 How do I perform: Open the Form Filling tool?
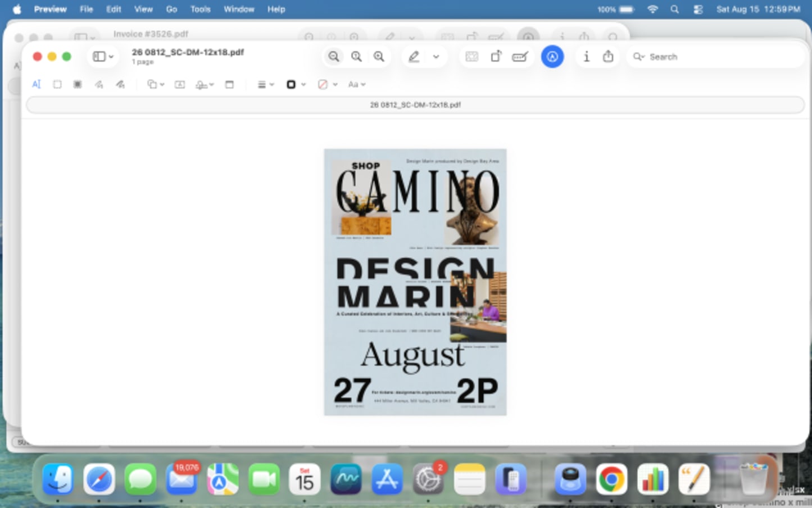point(520,56)
